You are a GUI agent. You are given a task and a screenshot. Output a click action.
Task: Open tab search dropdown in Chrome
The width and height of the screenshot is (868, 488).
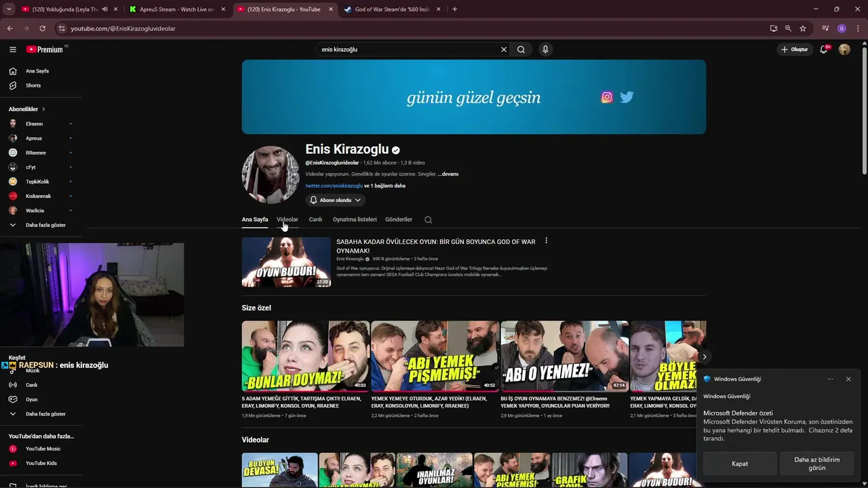point(9,9)
